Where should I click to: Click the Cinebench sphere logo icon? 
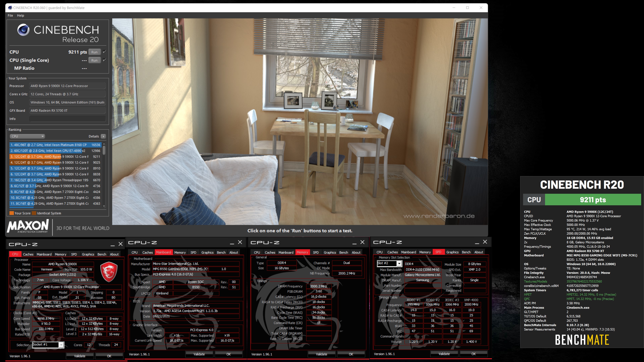tap(23, 30)
